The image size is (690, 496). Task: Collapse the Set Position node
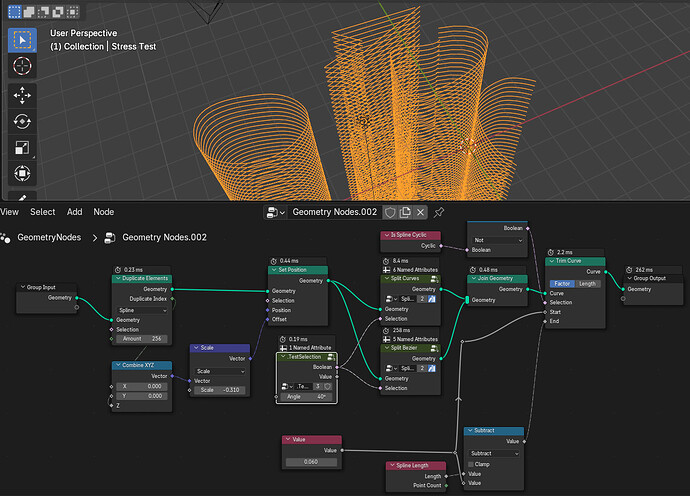click(274, 270)
